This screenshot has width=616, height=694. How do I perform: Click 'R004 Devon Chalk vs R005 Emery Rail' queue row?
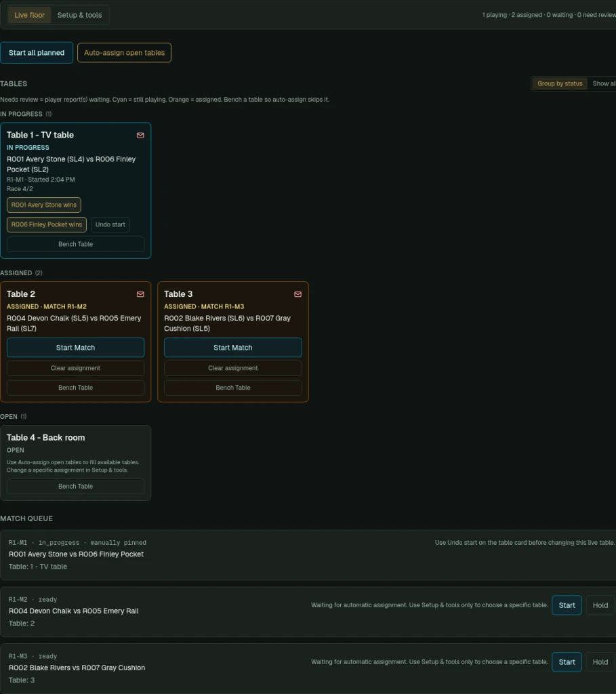pos(308,612)
